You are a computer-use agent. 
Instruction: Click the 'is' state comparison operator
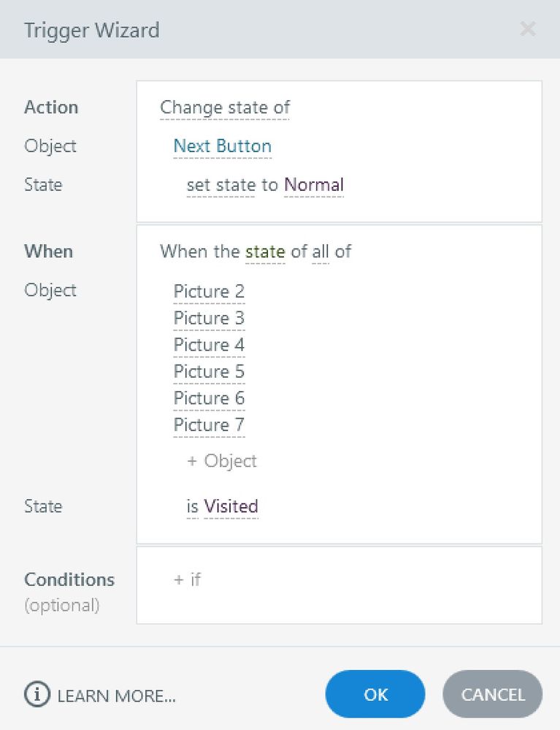pos(192,506)
